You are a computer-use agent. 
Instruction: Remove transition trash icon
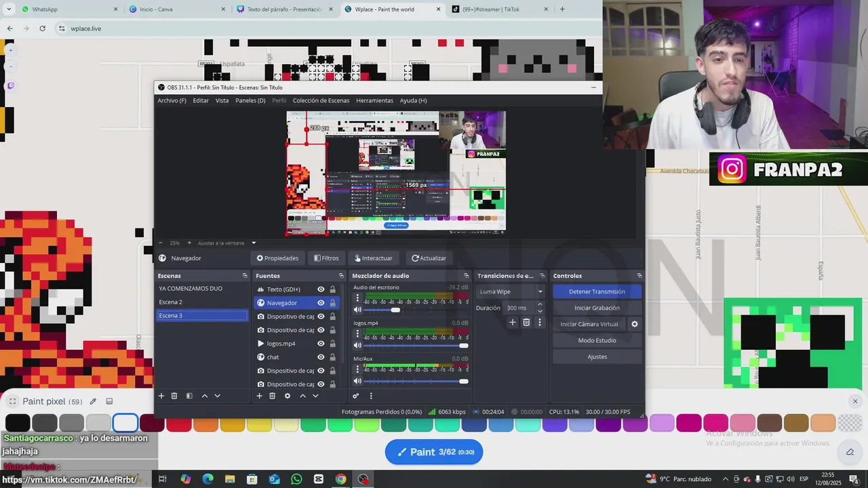526,323
